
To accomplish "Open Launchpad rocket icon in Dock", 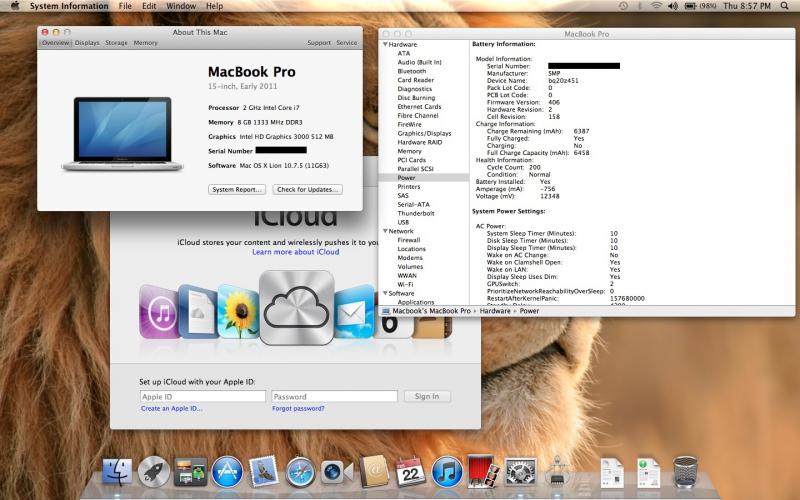I will coord(154,471).
